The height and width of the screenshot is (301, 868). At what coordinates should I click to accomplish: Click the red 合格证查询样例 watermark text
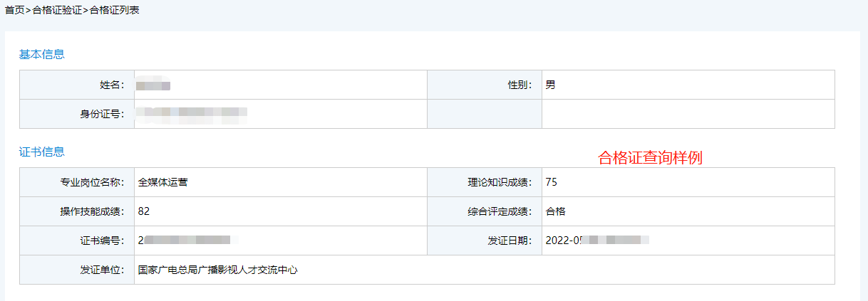[x=650, y=158]
